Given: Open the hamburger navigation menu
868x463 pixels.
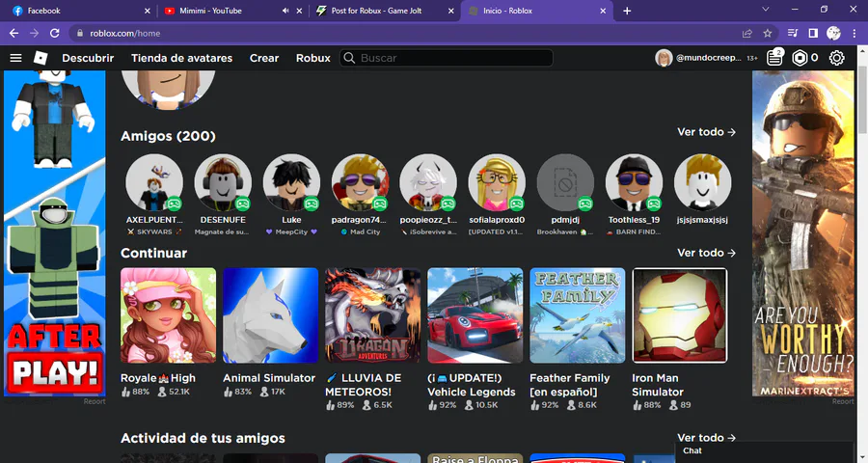Looking at the screenshot, I should (15, 58).
